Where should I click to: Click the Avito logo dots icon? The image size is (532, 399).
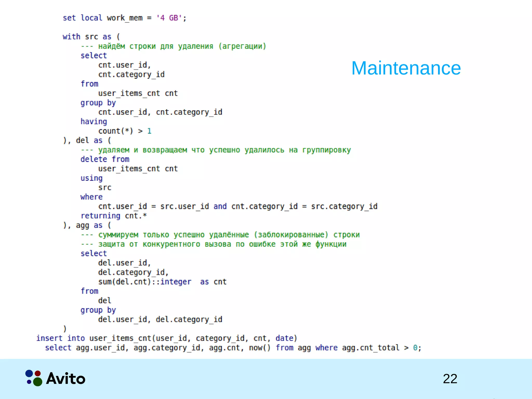pyautogui.click(x=34, y=378)
